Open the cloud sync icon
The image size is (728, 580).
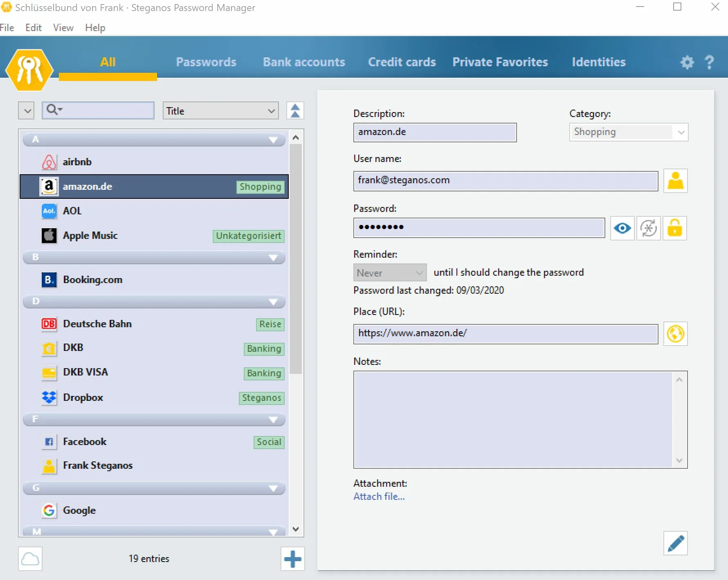pyautogui.click(x=30, y=559)
